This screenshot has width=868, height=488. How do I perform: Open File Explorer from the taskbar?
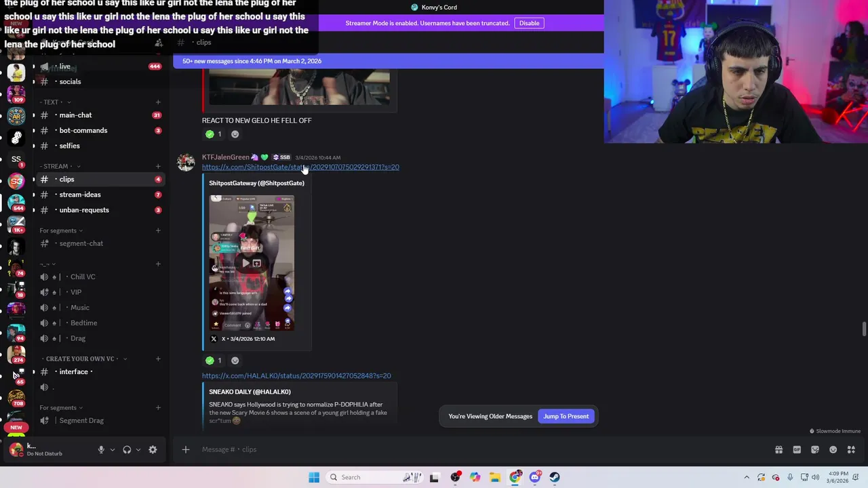[495, 477]
